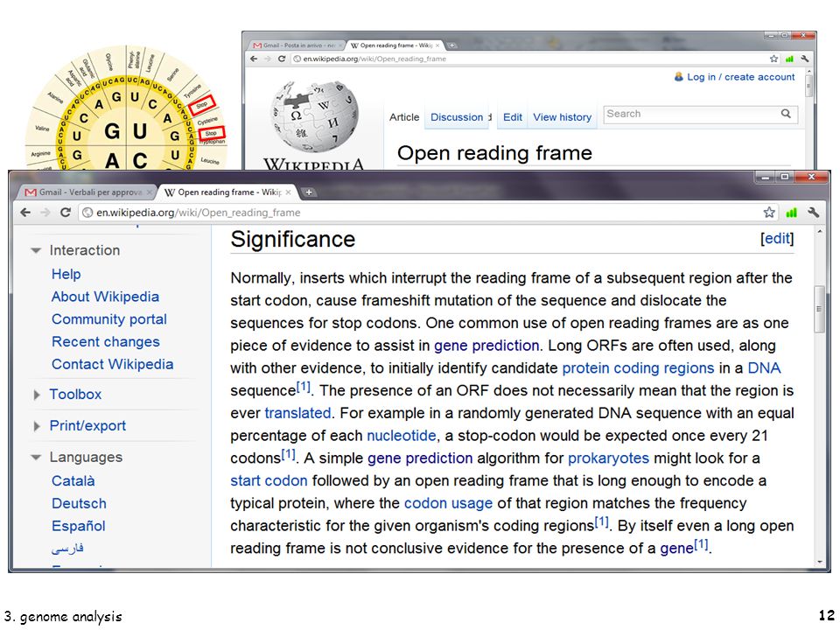The width and height of the screenshot is (840, 630).
Task: Expand the Toolbox sidebar section
Action: point(37,395)
